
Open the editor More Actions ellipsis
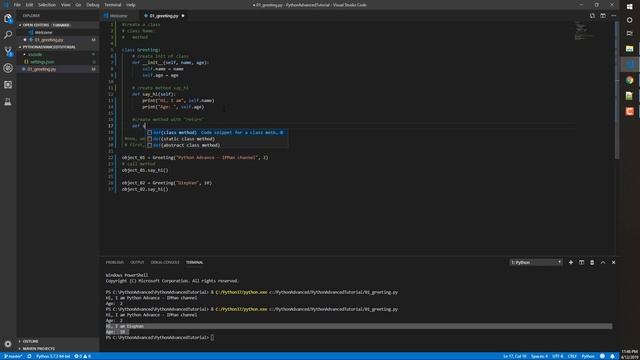click(x=613, y=16)
